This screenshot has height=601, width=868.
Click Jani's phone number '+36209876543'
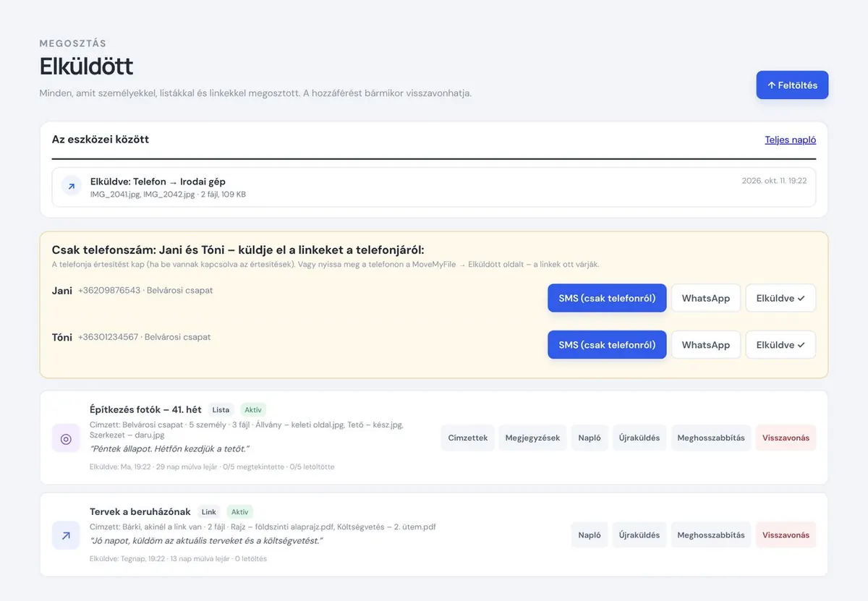click(x=109, y=291)
